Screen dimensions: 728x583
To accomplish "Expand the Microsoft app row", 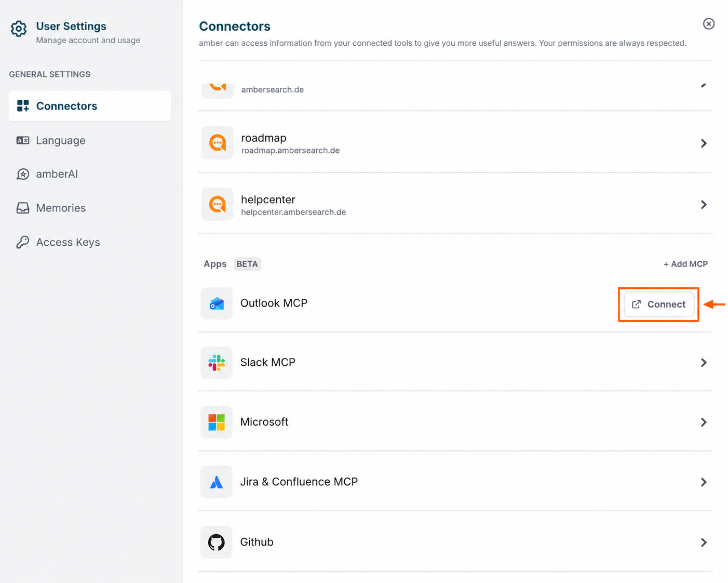I will click(704, 422).
